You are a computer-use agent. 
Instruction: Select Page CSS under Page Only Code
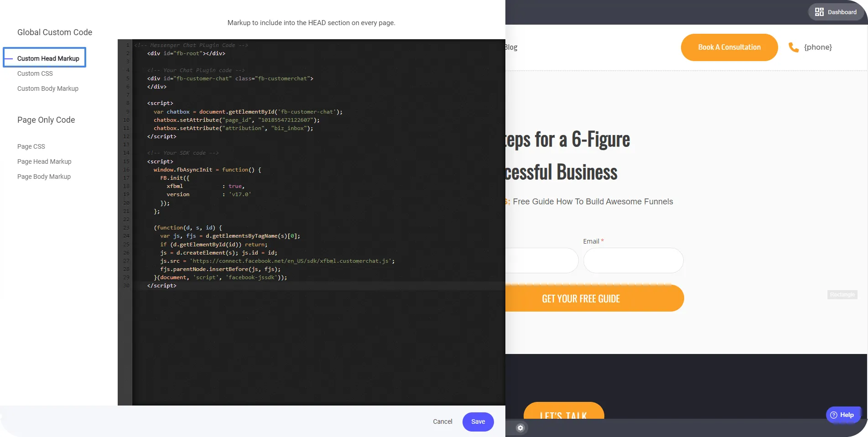coord(31,146)
